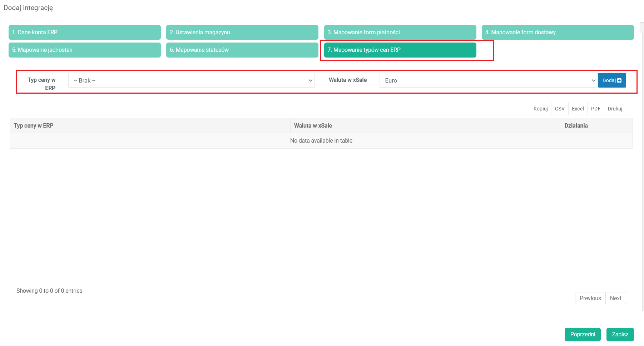Select 4. Mapowanie form dostawy step
644x346 pixels.
[558, 32]
